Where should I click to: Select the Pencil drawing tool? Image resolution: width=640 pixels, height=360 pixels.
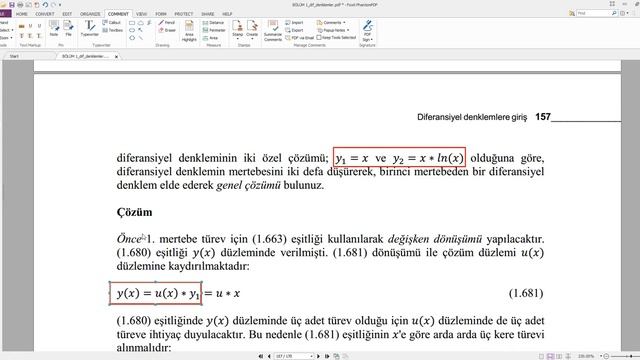point(167,22)
